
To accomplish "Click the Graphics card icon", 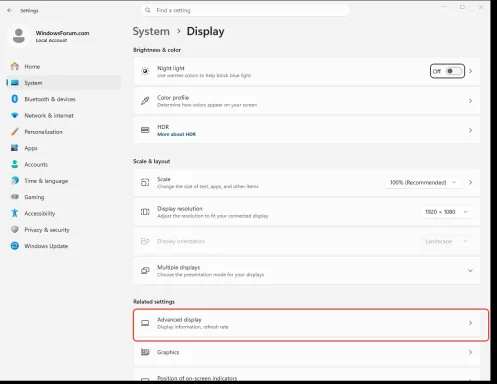I will 145,352.
